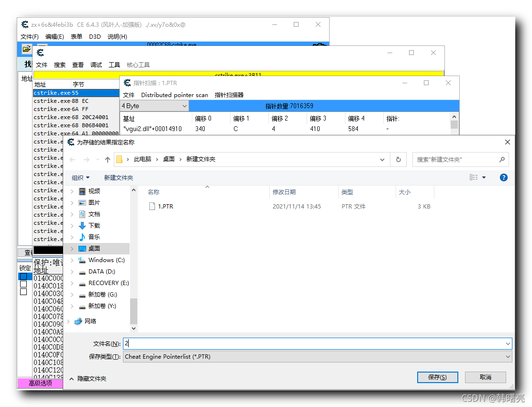
Task: Open 编辑(E) menu in Cheat Engine main window
Action: tap(55, 37)
